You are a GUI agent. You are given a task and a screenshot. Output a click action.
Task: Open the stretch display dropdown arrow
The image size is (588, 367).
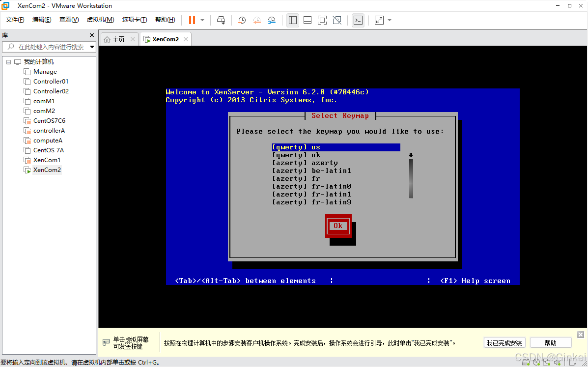tap(389, 20)
